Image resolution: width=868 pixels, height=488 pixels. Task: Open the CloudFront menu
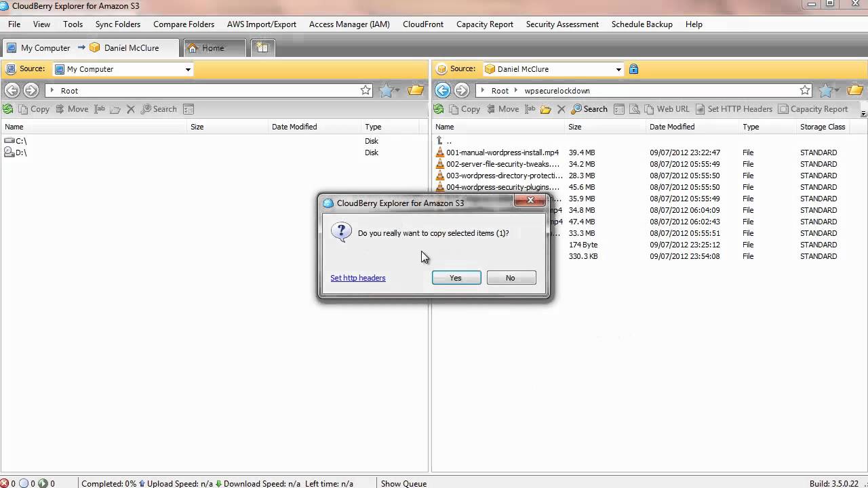pos(423,24)
